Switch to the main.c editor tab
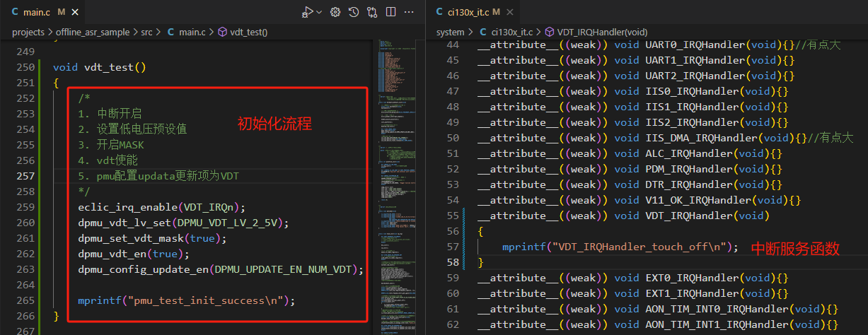The height and width of the screenshot is (335, 868). click(x=35, y=13)
